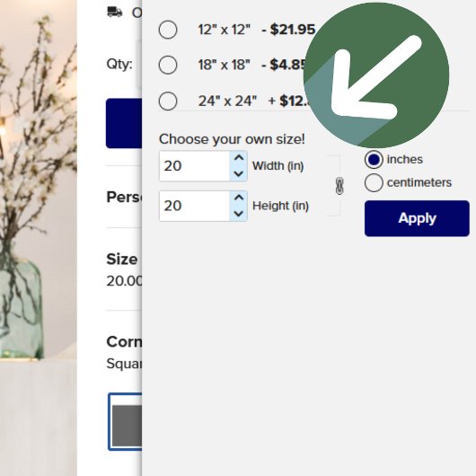Viewport: 476px width, 476px height.
Task: Focus the Height (in) input field
Action: click(x=194, y=207)
